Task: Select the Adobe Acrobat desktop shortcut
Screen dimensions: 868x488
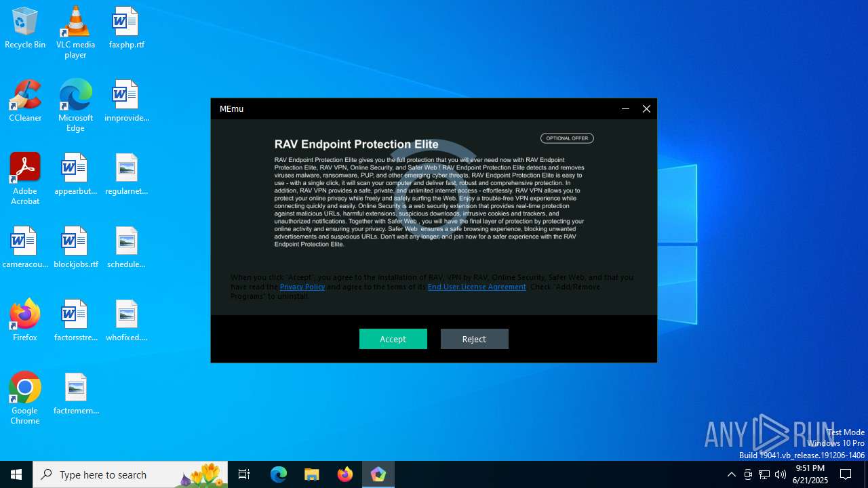Action: [25, 178]
